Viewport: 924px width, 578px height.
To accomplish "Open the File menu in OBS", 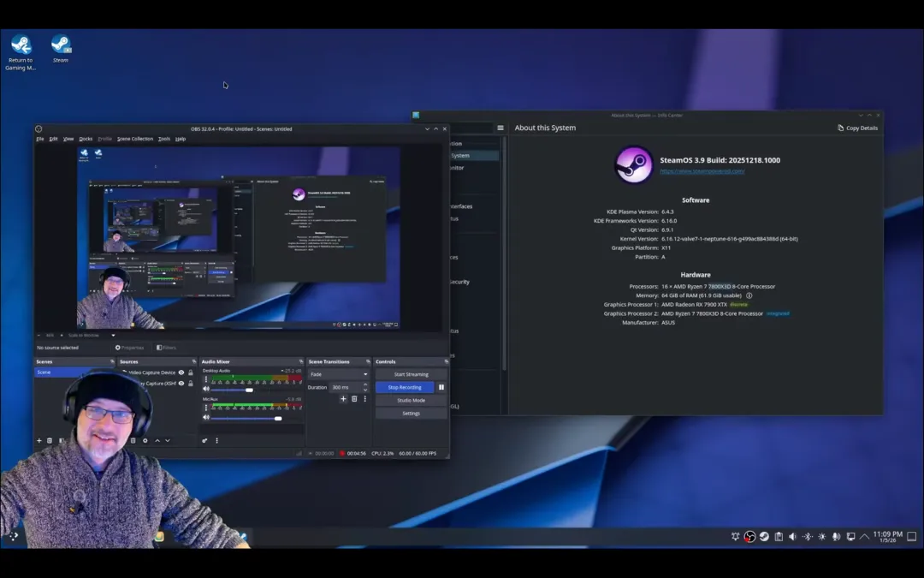I will click(40, 139).
